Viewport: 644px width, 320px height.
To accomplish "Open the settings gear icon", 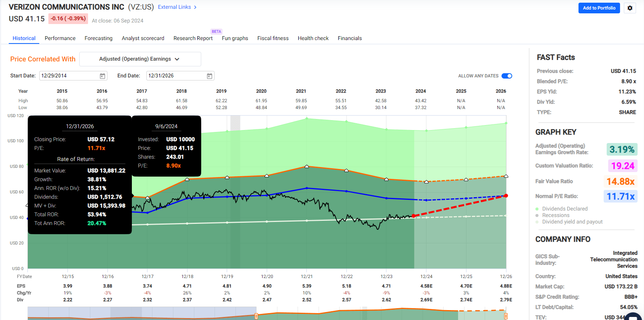I will point(630,8).
